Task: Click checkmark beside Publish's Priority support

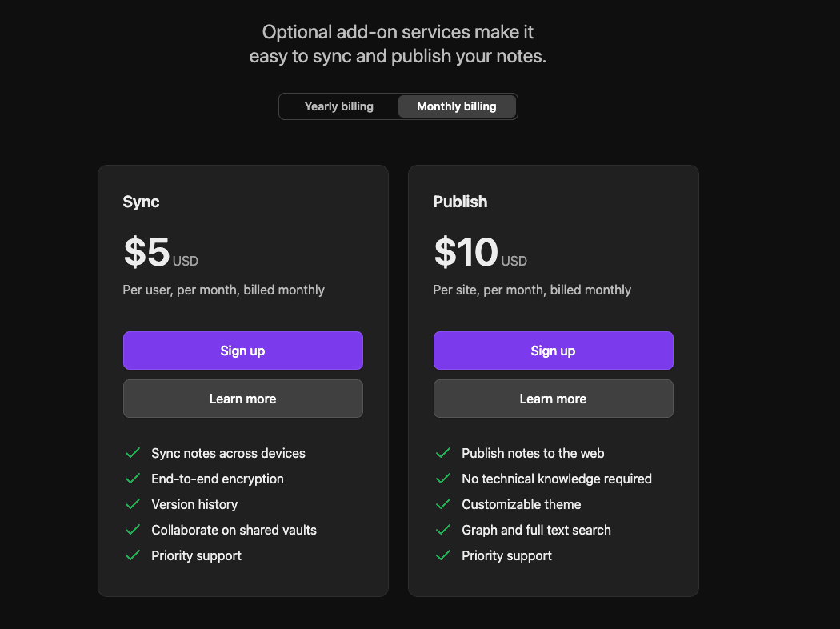Action: (443, 555)
